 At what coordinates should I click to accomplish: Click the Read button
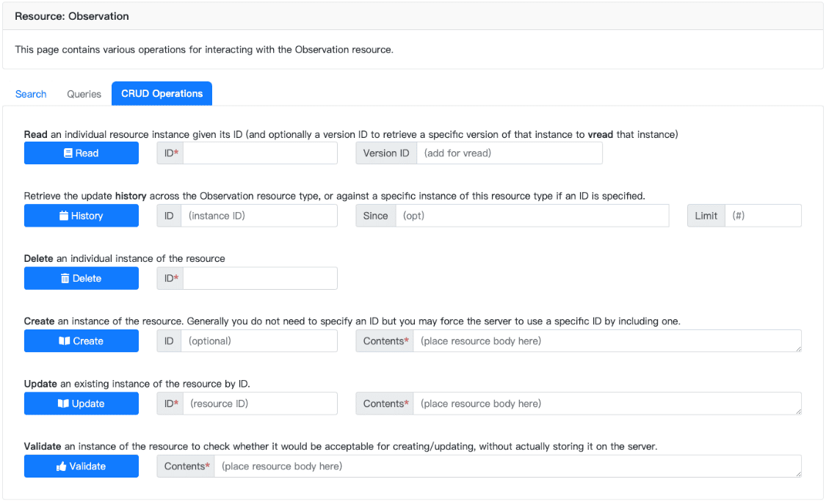coord(81,153)
